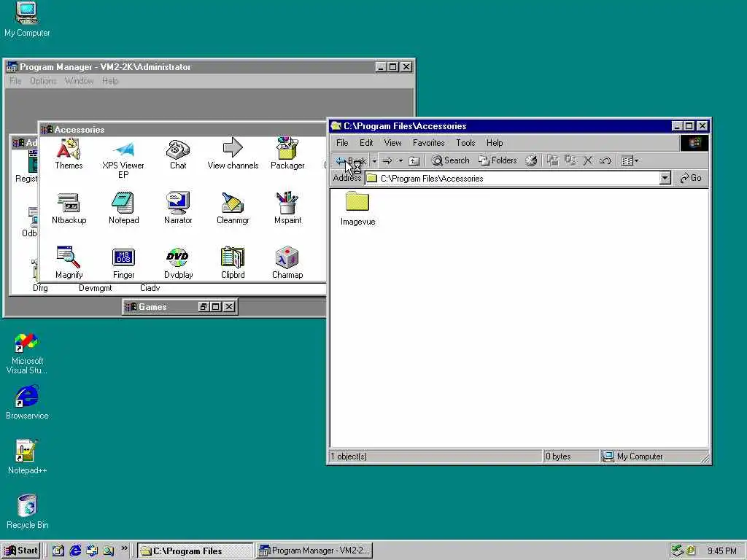Viewport: 747px width, 560px height.
Task: Click the Show Desktop Quick Launch icon
Action: tap(58, 551)
